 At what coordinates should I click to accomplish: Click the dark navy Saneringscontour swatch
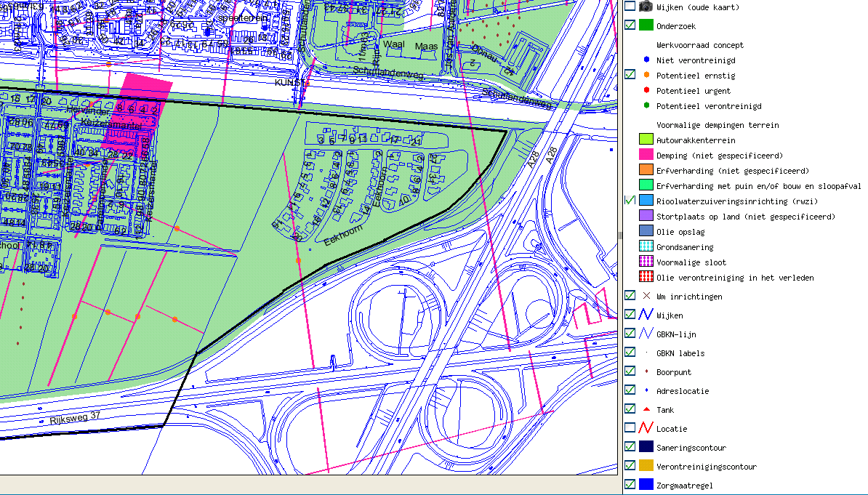(x=646, y=447)
